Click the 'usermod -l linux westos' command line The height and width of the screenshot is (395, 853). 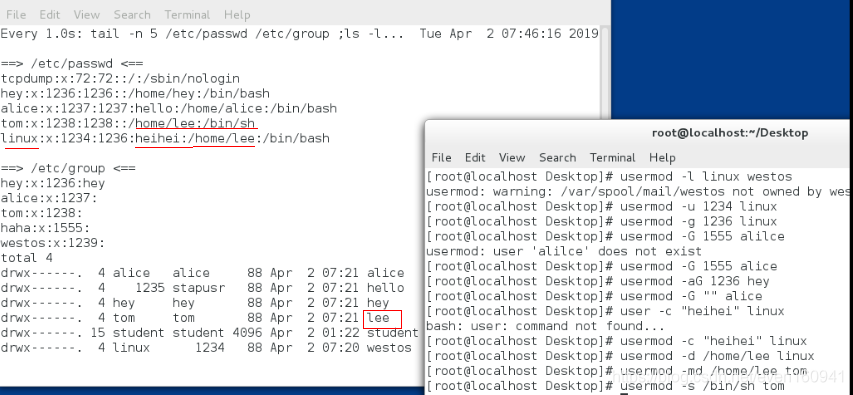click(609, 176)
